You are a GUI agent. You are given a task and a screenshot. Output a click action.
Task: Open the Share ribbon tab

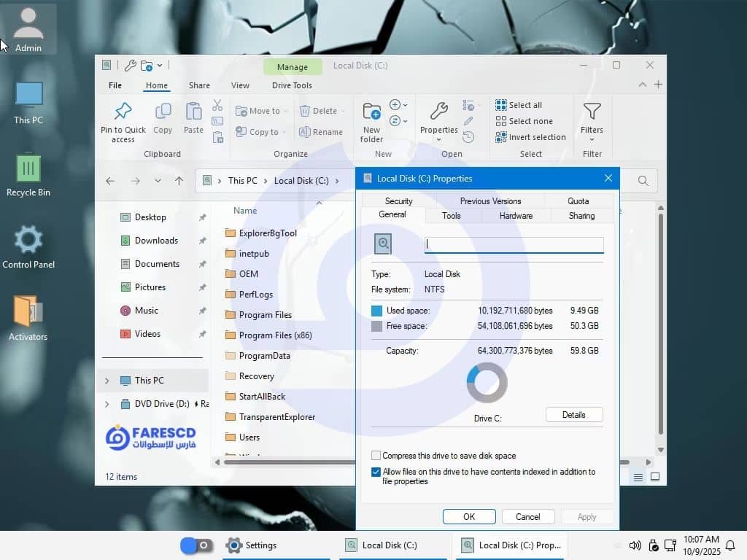point(199,85)
